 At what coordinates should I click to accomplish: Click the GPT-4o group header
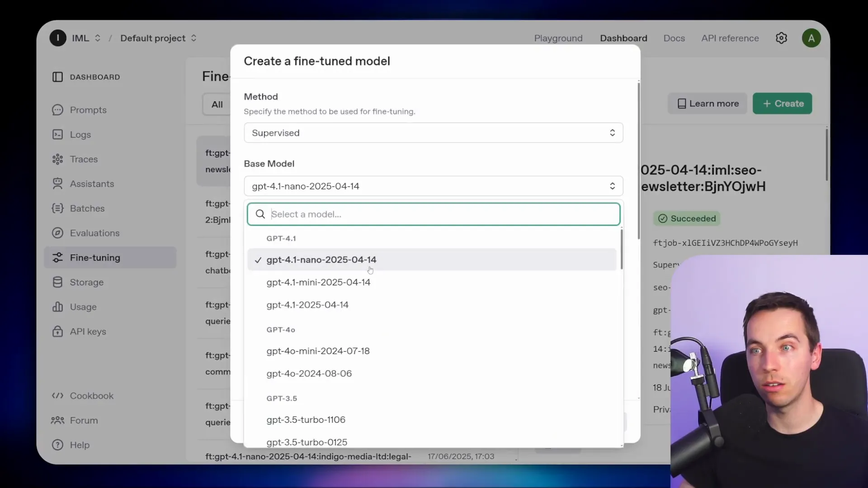[x=281, y=330]
